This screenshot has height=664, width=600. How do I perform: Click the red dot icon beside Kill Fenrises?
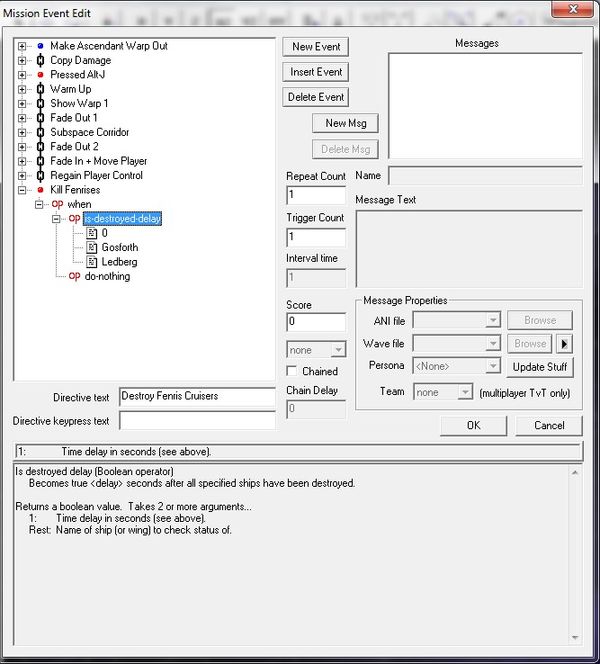40,190
